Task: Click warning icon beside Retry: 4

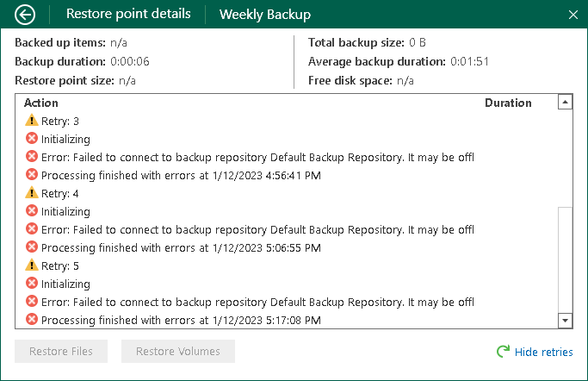Action: click(x=32, y=194)
